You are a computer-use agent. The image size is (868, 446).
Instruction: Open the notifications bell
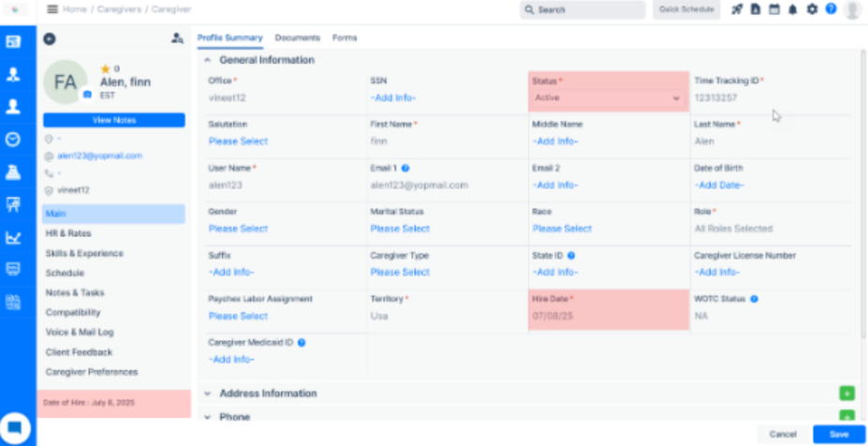pos(793,9)
